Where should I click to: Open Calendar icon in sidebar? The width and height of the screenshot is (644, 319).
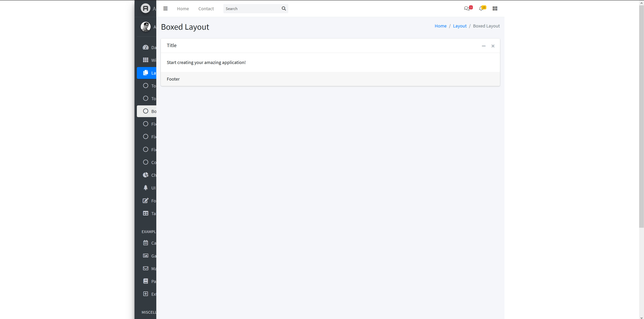click(x=146, y=243)
